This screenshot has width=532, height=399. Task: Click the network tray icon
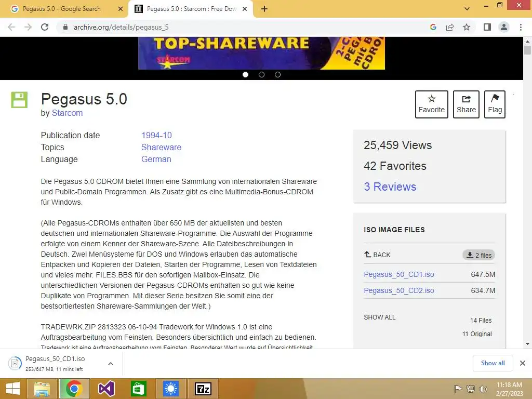coord(470,389)
